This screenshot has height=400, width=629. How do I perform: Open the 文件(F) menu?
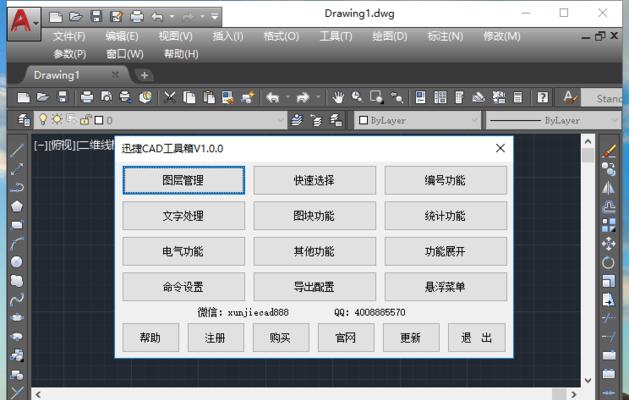[69, 37]
